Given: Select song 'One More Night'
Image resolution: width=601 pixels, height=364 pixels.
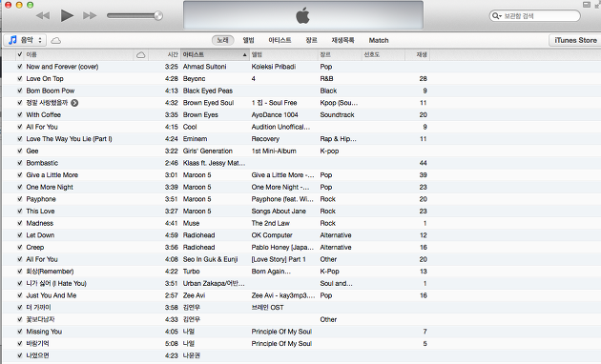Looking at the screenshot, I should (50, 187).
